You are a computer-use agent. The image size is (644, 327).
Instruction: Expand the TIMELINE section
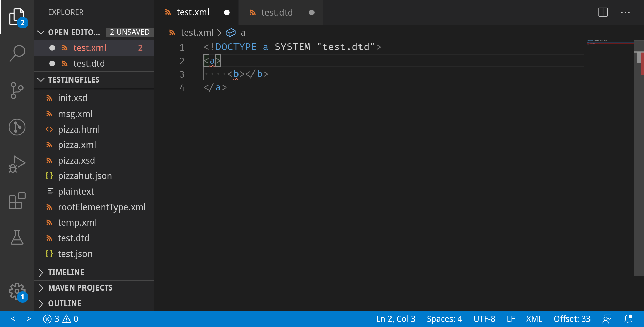pyautogui.click(x=41, y=272)
